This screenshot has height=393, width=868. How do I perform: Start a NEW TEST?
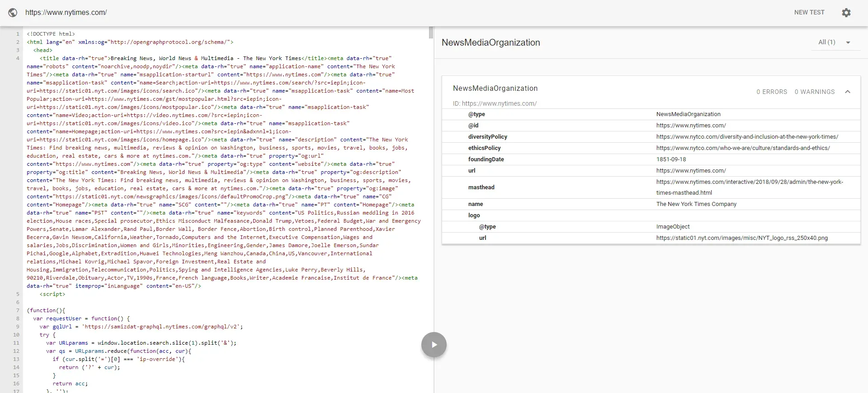809,13
